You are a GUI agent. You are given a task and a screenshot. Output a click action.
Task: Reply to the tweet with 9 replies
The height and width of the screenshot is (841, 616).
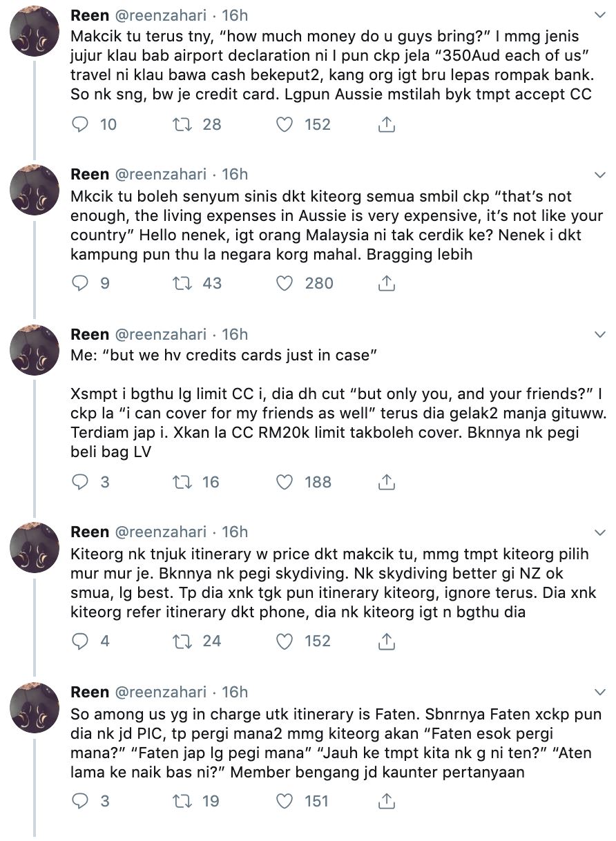pyautogui.click(x=81, y=283)
